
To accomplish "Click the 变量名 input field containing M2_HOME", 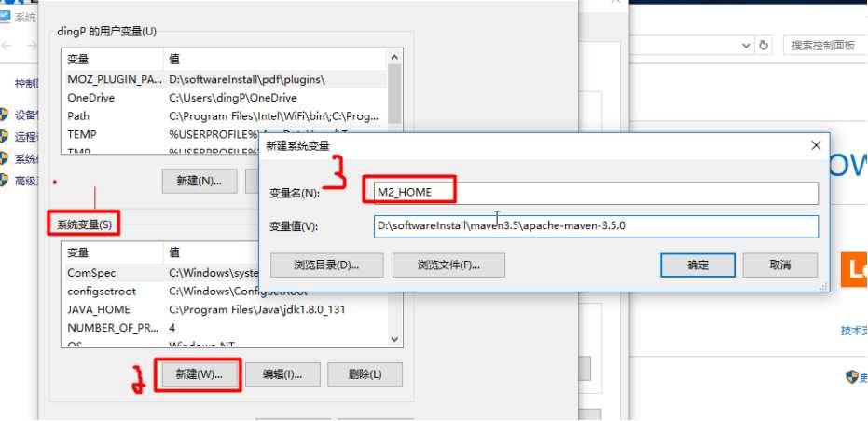I will click(x=596, y=193).
